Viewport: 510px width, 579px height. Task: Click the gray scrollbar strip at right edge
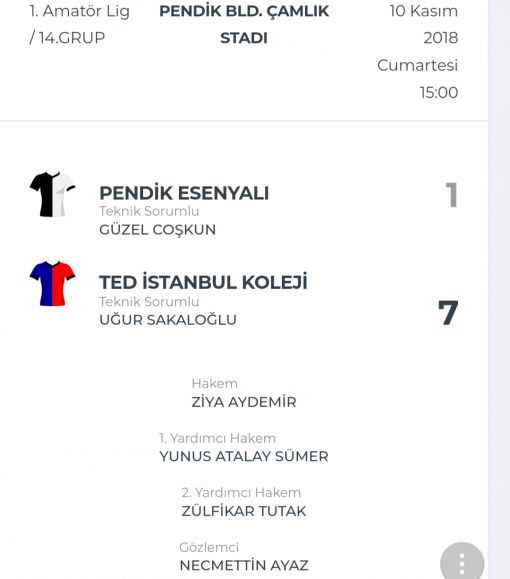(499, 290)
